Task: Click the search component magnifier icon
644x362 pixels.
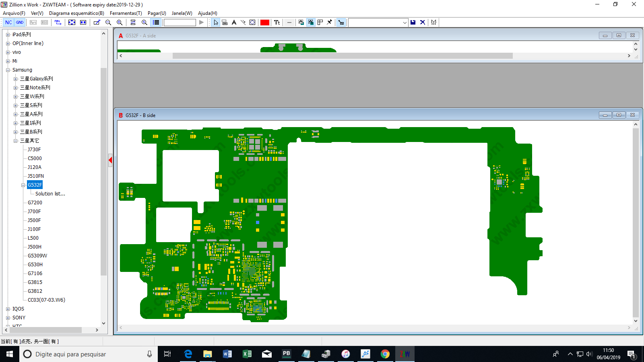Action: [x=144, y=23]
